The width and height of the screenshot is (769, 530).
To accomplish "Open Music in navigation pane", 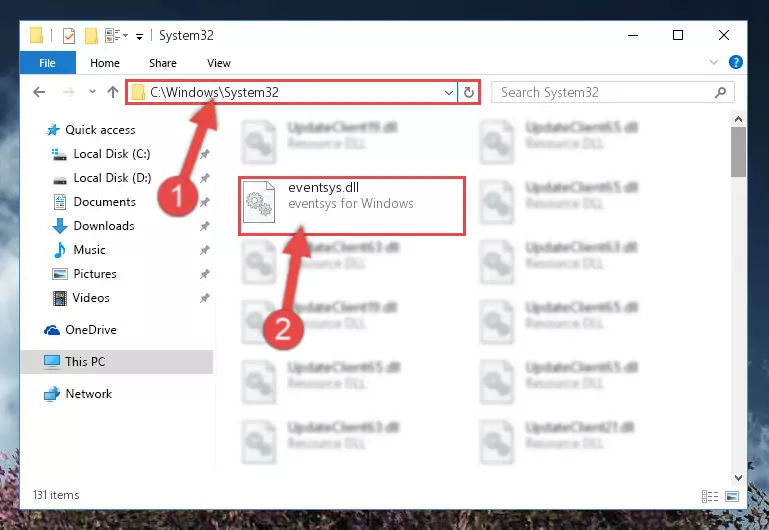I will (x=89, y=250).
